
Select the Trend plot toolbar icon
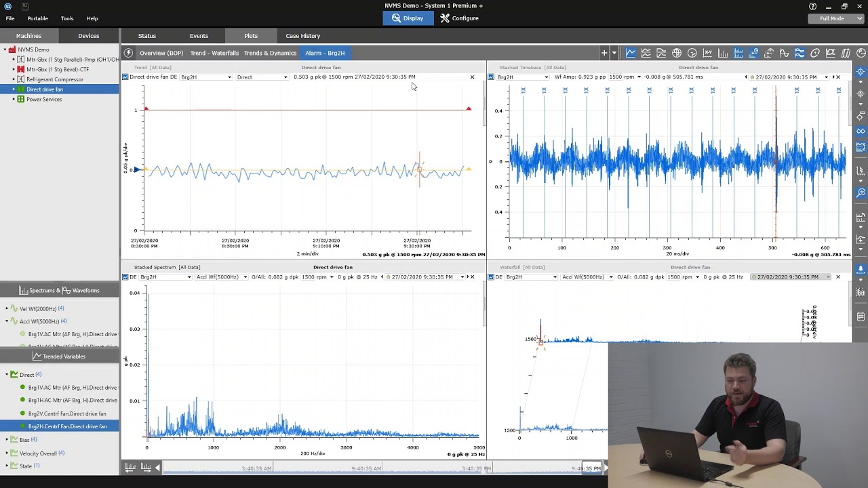coord(631,53)
